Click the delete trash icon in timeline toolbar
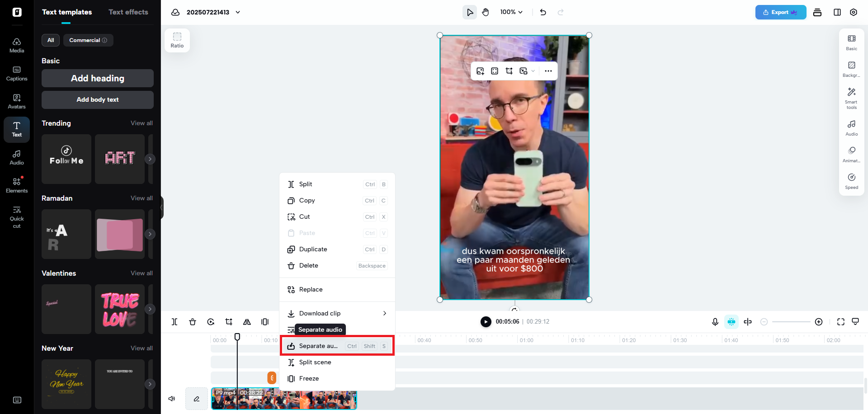The height and width of the screenshot is (414, 868). [x=193, y=322]
